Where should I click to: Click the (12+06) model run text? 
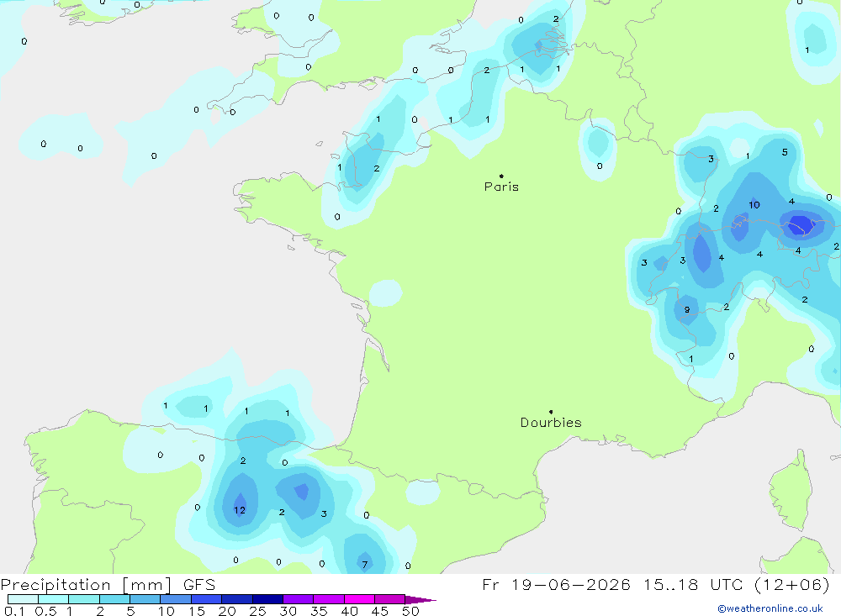792,584
